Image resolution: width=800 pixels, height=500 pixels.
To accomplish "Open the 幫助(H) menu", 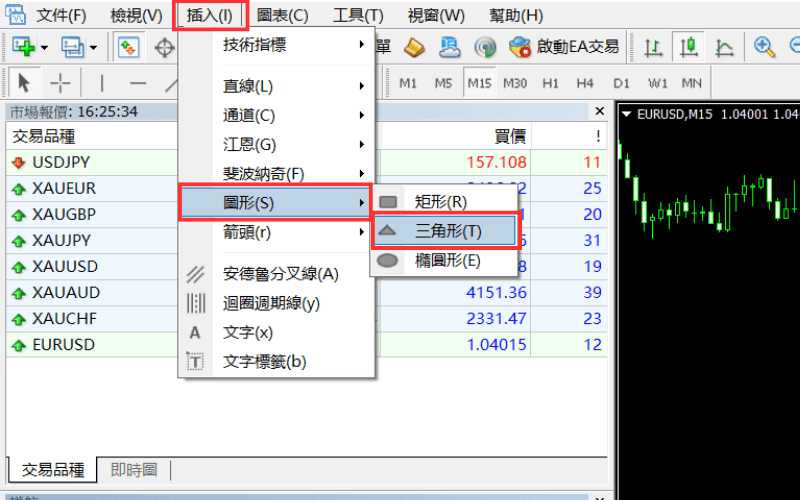I will (x=516, y=15).
